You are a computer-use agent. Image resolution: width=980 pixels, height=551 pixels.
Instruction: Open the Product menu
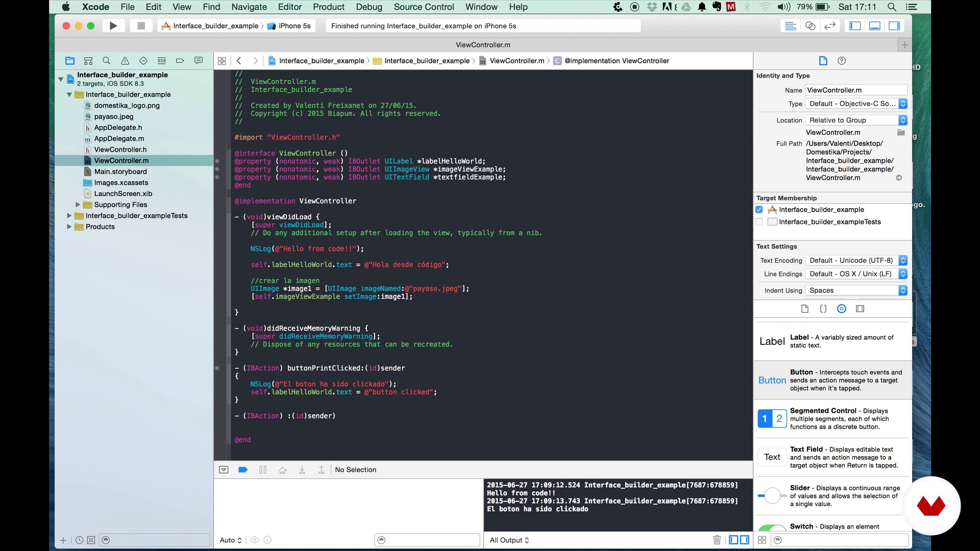(329, 7)
